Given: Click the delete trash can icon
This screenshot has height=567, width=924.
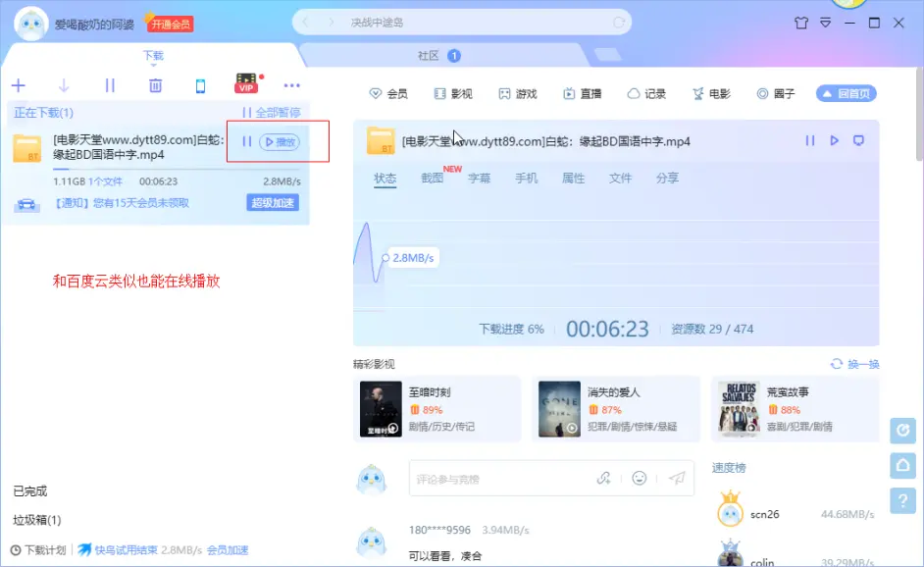Looking at the screenshot, I should pos(155,85).
